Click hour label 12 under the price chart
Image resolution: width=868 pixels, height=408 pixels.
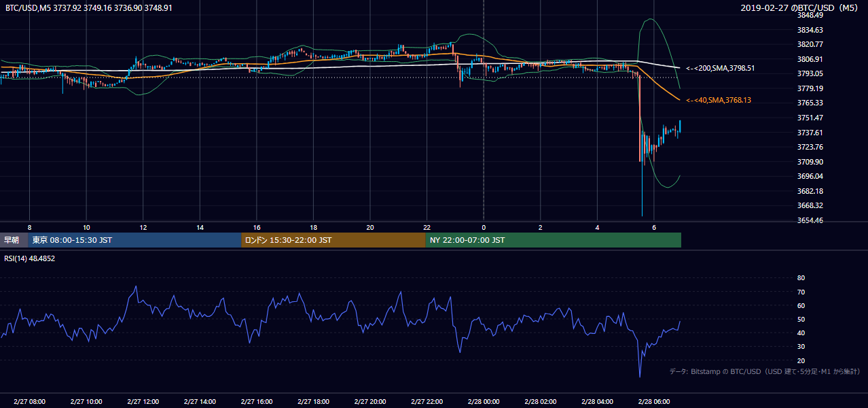point(143,227)
